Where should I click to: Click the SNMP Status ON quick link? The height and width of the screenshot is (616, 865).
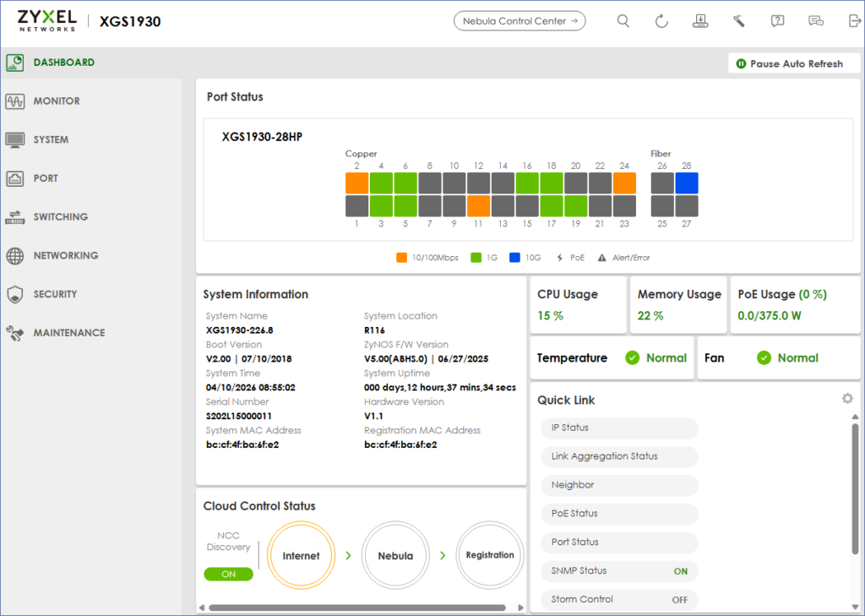(618, 571)
